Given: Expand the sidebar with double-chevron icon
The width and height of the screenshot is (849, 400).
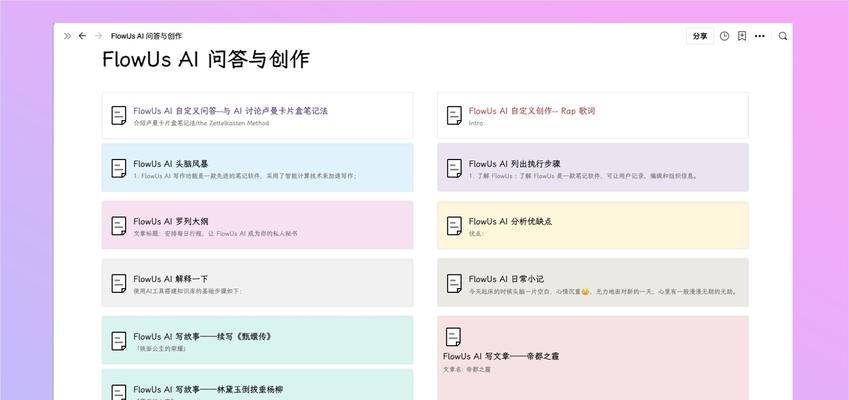Looking at the screenshot, I should pos(67,36).
